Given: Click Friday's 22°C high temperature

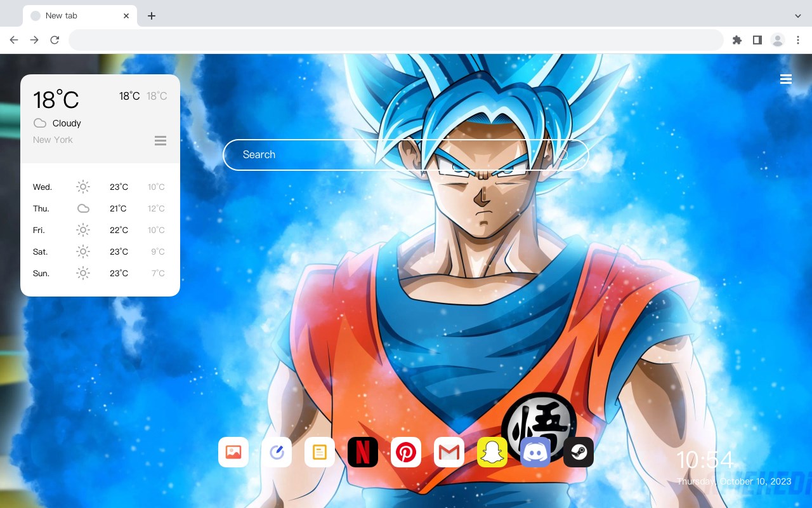Looking at the screenshot, I should tap(119, 230).
